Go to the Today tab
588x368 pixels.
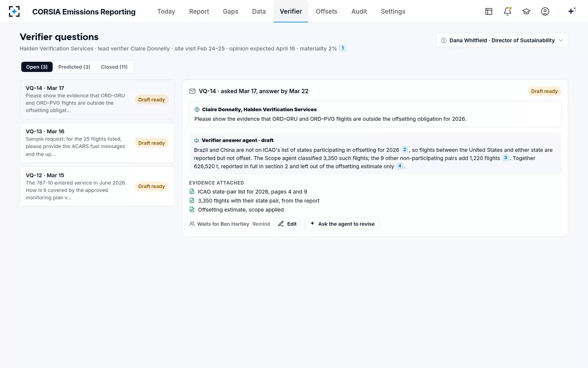pos(166,11)
